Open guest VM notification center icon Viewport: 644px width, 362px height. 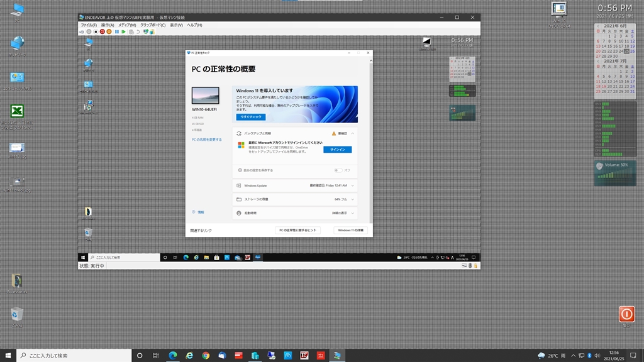coord(474,257)
